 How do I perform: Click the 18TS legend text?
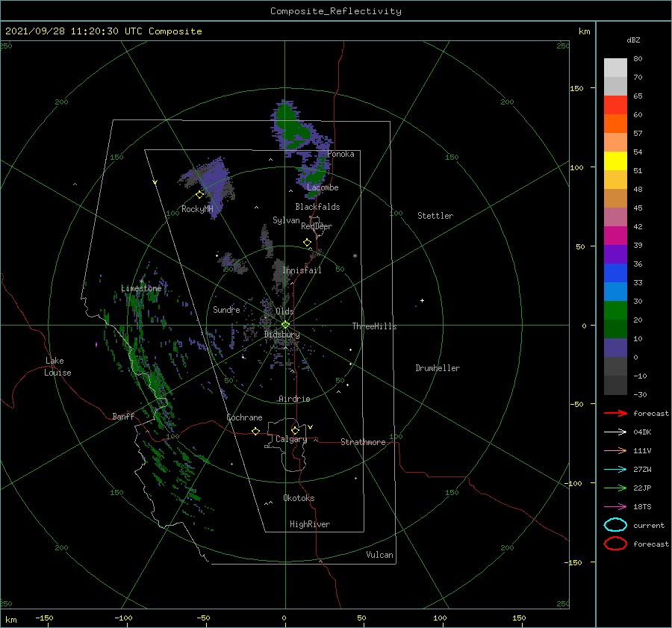point(642,507)
